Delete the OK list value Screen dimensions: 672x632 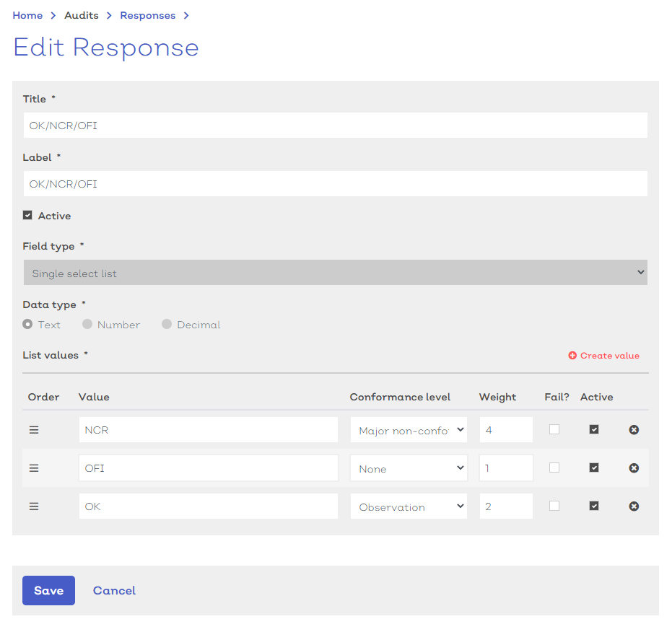click(634, 506)
